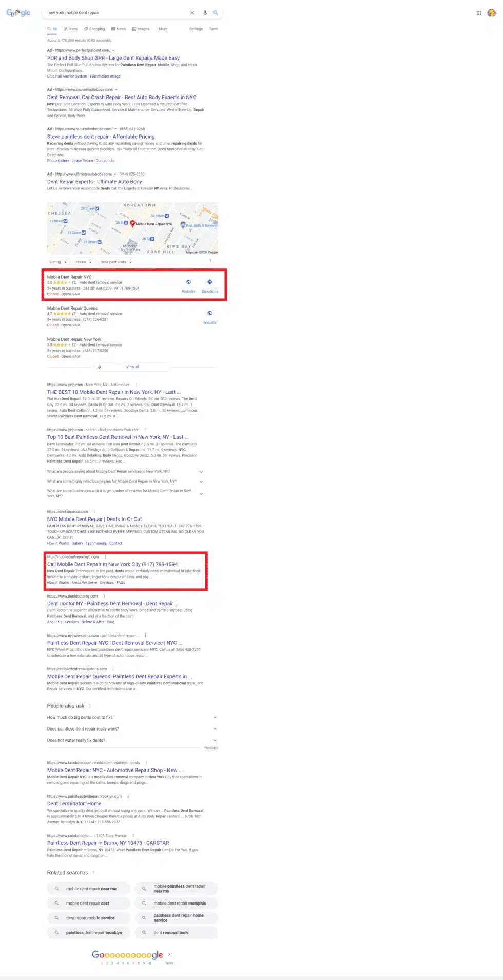
Task: Clear the search box with X icon
Action: [x=192, y=13]
